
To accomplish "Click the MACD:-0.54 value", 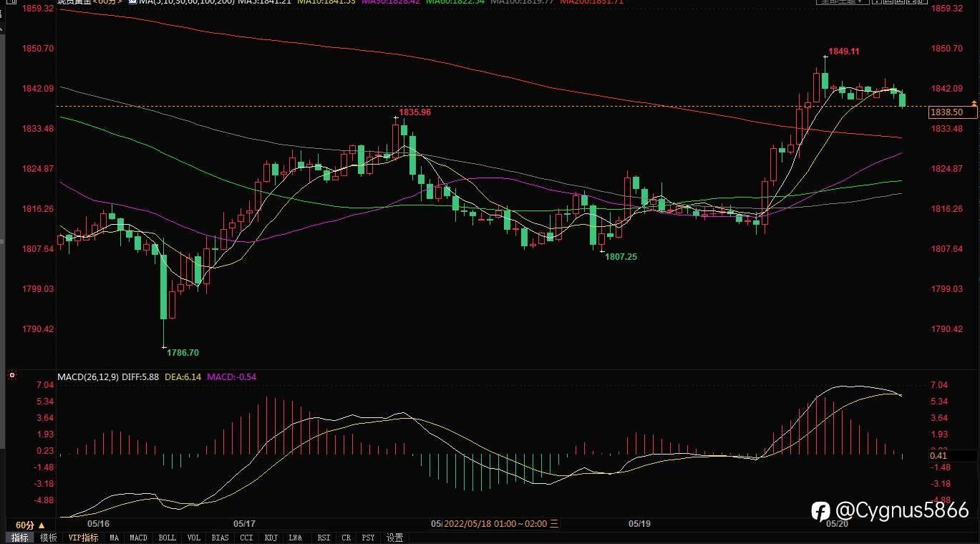I will coord(231,377).
